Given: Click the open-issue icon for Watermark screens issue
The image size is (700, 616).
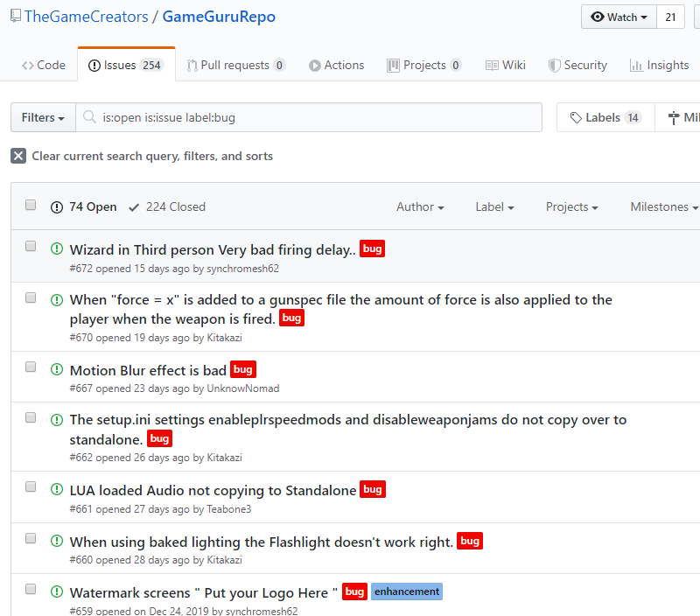Looking at the screenshot, I should pos(57,591).
